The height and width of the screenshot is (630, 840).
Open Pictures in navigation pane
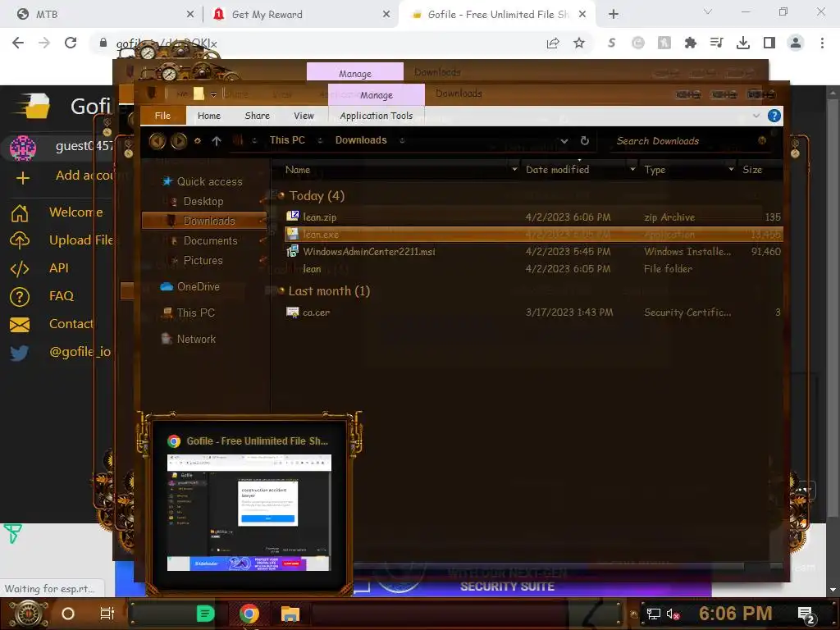pyautogui.click(x=203, y=260)
